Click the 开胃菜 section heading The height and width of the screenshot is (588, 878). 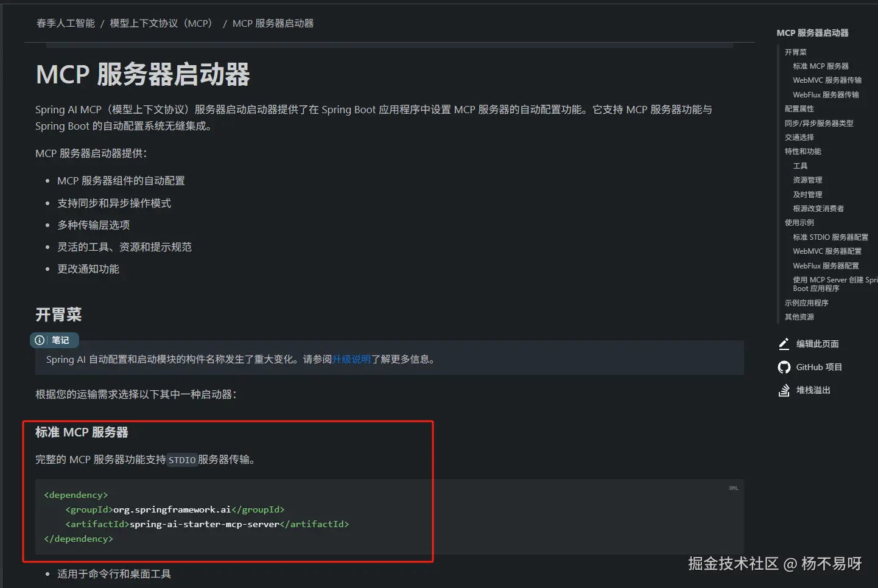[x=58, y=315]
